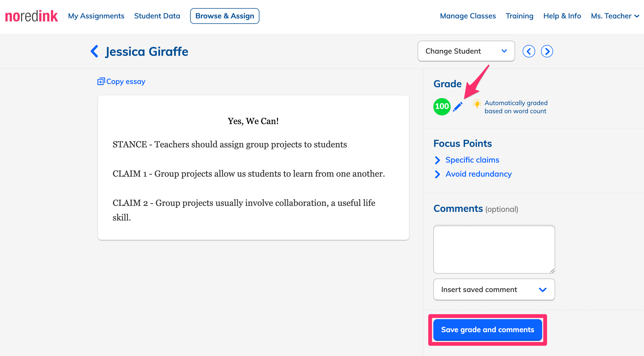Open My Assignments
644x356 pixels.
96,16
